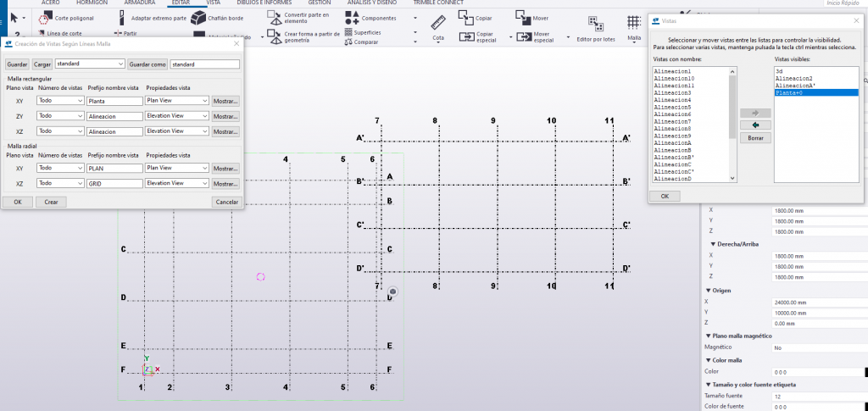Click the Inicio Rápido search box

pyautogui.click(x=843, y=3)
